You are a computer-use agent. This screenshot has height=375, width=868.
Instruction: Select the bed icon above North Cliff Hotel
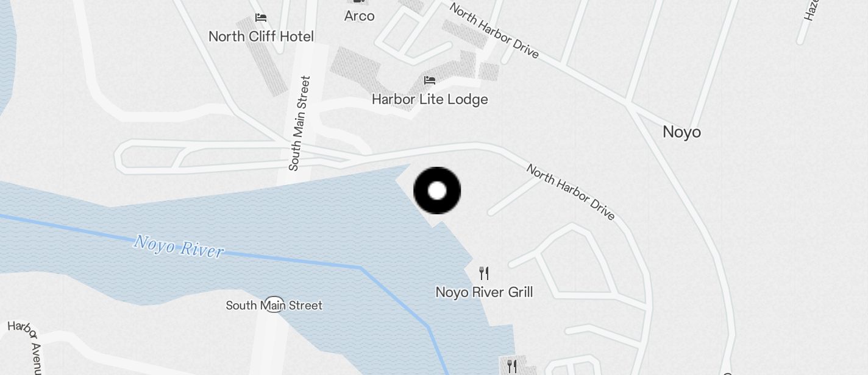[x=261, y=18]
